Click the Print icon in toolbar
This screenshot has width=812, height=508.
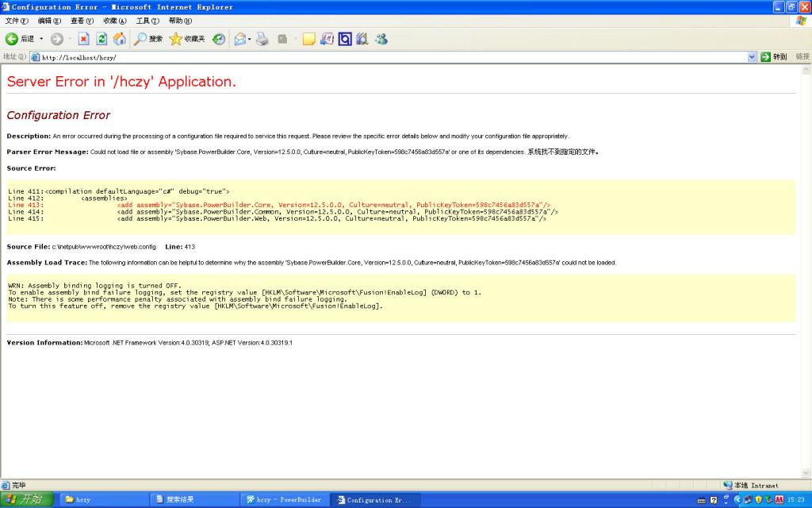pyautogui.click(x=262, y=39)
